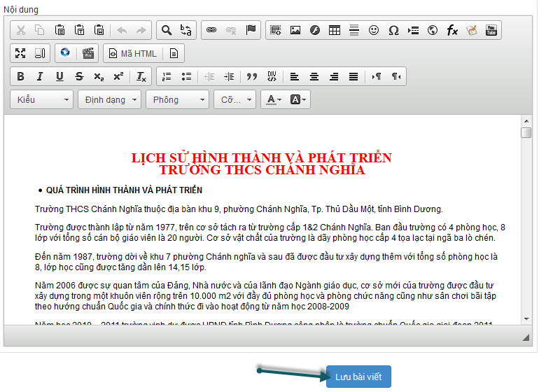The width and height of the screenshot is (539, 392).
Task: Create a DIV container icon
Action: pos(272,76)
